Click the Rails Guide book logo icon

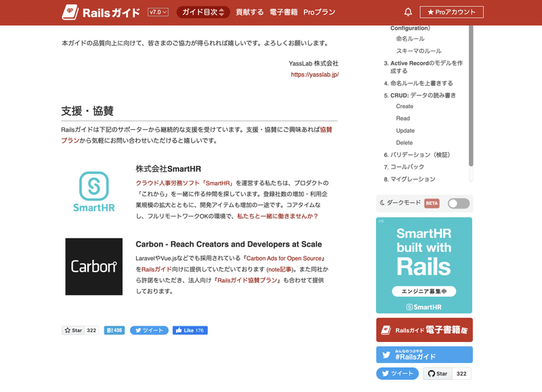(70, 12)
